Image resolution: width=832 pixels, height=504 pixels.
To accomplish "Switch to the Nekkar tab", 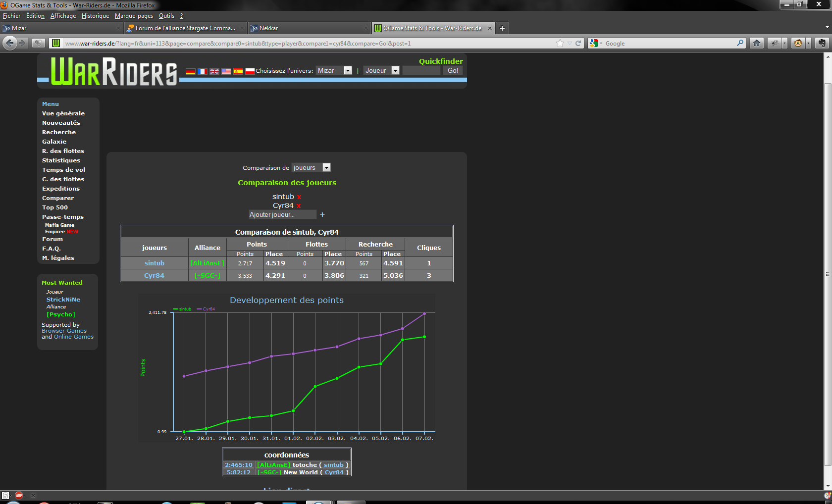I will tap(309, 28).
